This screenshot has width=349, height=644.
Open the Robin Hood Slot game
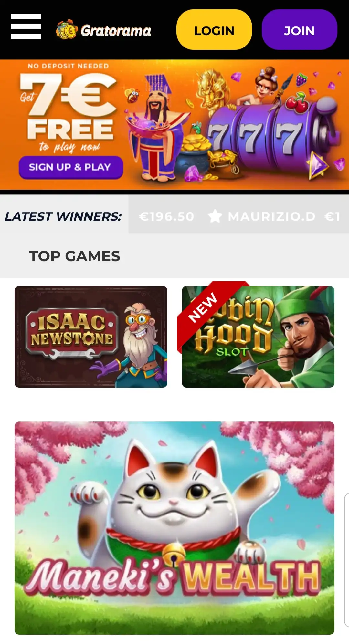click(258, 337)
